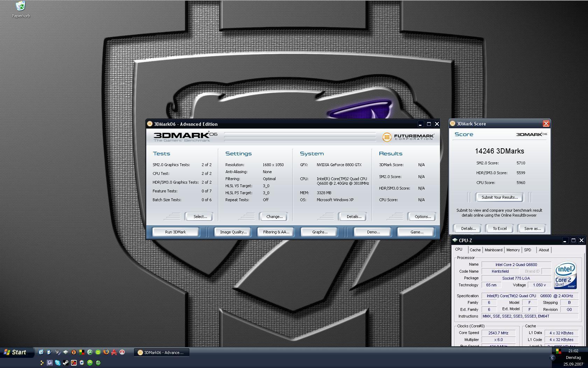Click the first blue quick launch icon
588x368 pixels.
41,352
